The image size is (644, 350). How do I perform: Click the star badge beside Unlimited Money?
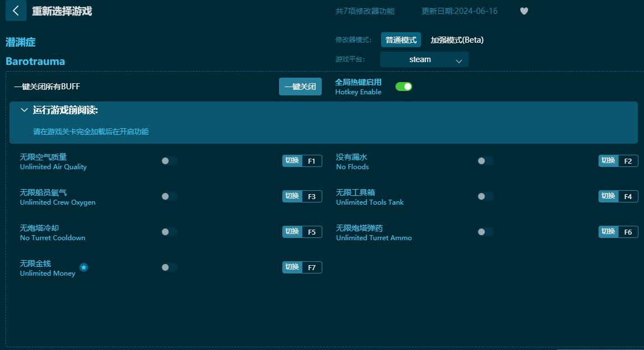click(84, 267)
